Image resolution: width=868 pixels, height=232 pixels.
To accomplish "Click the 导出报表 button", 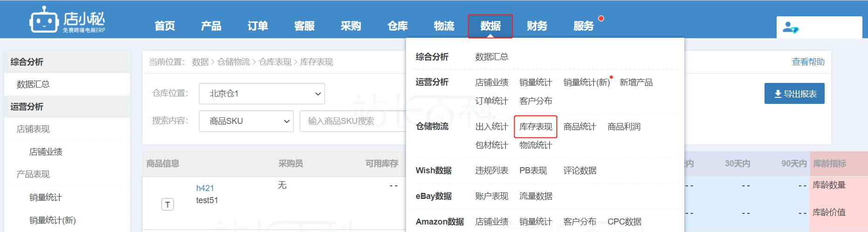I will coord(794,94).
